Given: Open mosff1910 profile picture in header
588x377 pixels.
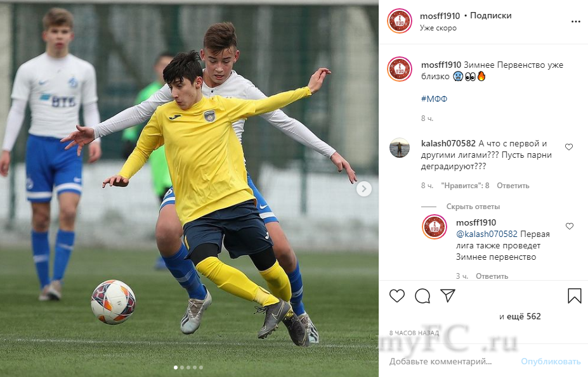Looking at the screenshot, I should (400, 21).
